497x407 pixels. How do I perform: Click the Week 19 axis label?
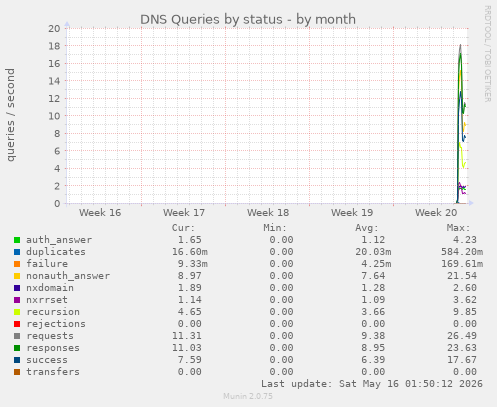click(352, 213)
